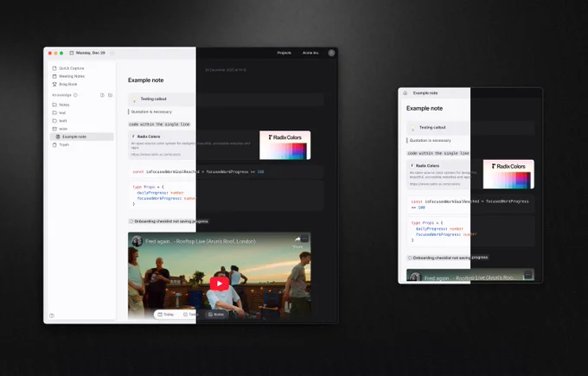Click the info icon next to Knowledge
The height and width of the screenshot is (376, 588).
76,95
